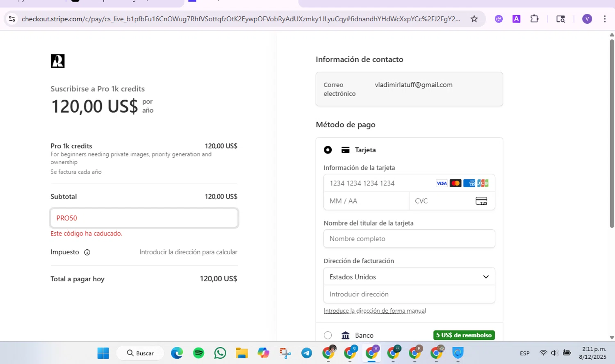Click the email 'vladimirlatuff@gmail.com'
Image resolution: width=615 pixels, height=364 pixels.
(414, 85)
